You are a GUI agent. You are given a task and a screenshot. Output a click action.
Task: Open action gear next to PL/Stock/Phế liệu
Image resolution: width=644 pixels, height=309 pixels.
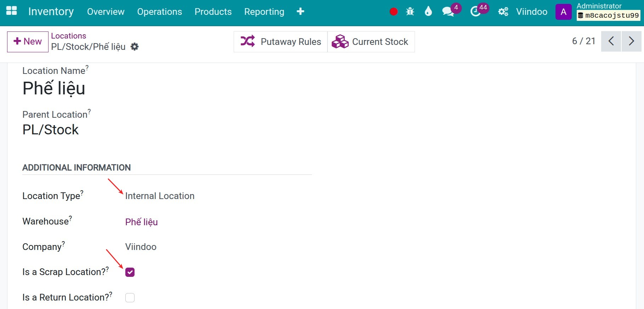135,47
